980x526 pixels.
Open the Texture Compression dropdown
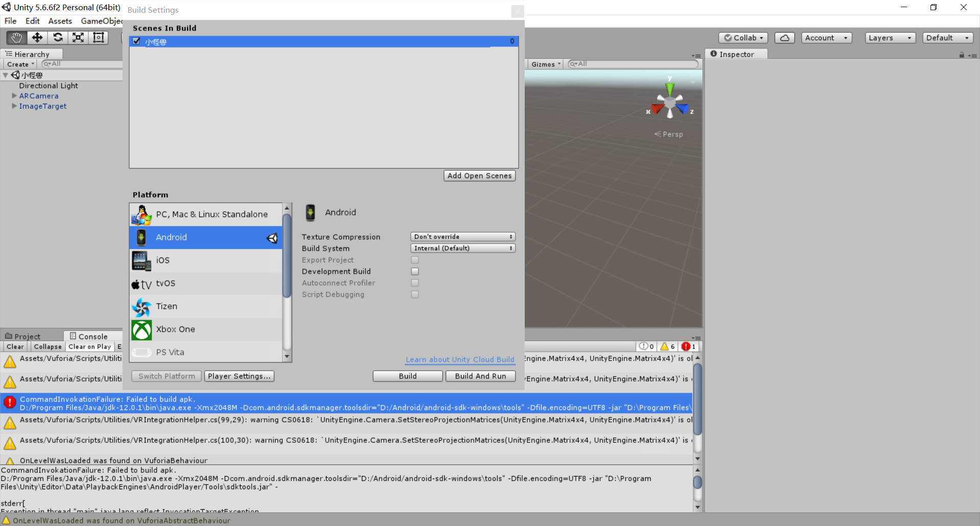click(x=463, y=237)
